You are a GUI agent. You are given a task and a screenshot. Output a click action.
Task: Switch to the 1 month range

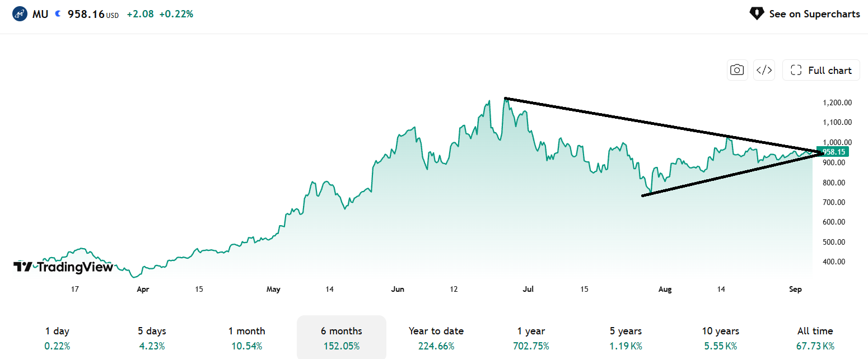point(246,338)
